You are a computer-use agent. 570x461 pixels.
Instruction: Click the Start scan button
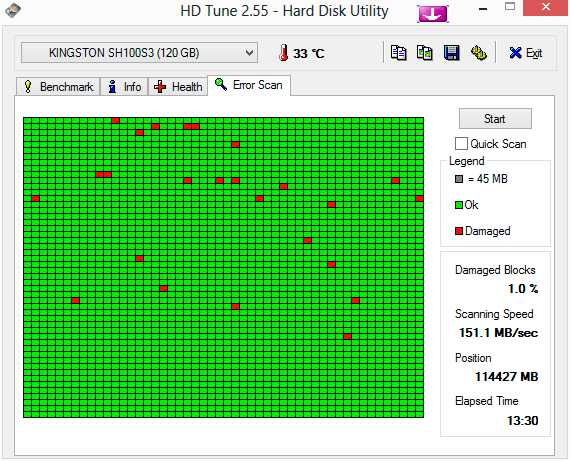point(495,119)
